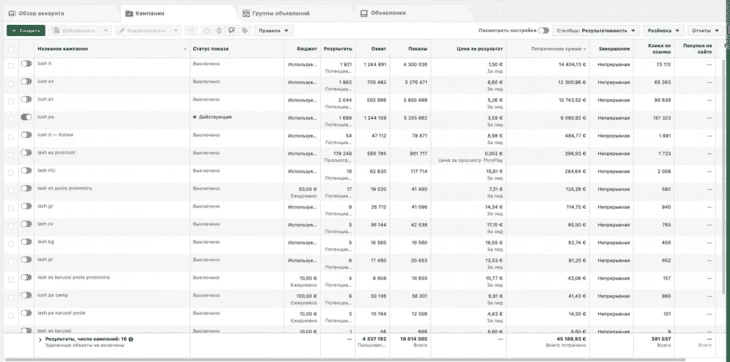Click the green Создать button
The image size is (730, 362).
pyautogui.click(x=26, y=31)
